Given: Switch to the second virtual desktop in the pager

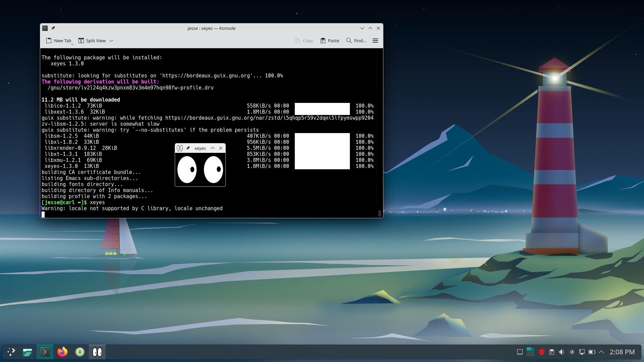Looking at the screenshot, I should pos(530,354).
